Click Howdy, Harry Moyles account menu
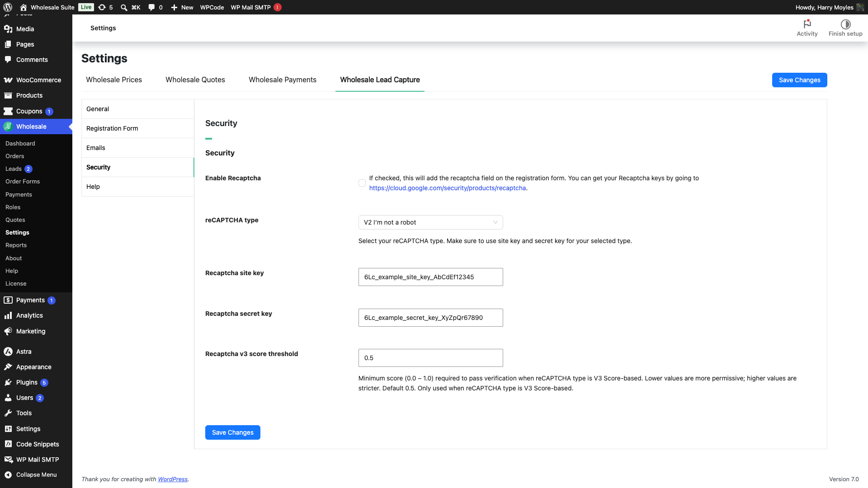 pos(829,7)
